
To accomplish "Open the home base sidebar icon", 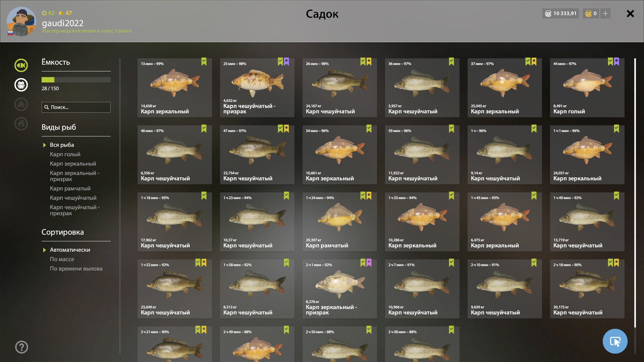I will [x=21, y=124].
